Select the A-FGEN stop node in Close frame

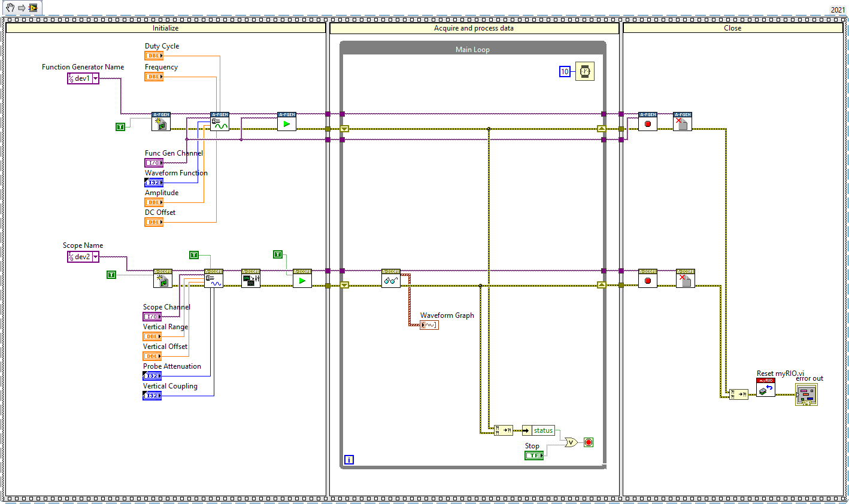tap(648, 122)
